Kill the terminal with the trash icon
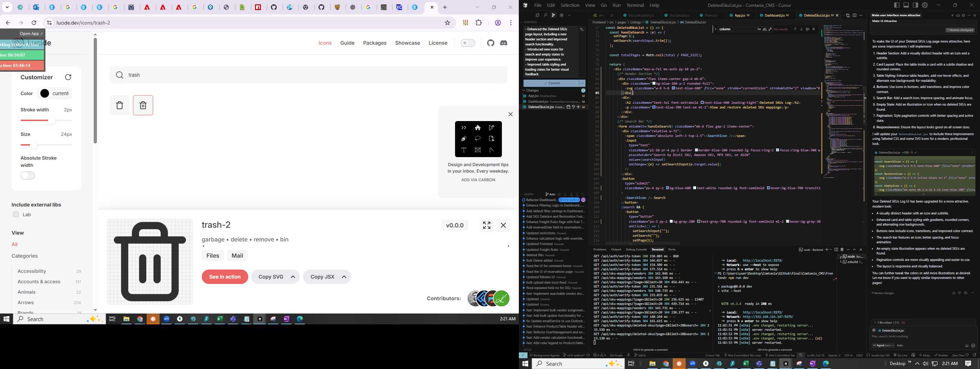Image resolution: width=980 pixels, height=369 pixels. [842, 250]
